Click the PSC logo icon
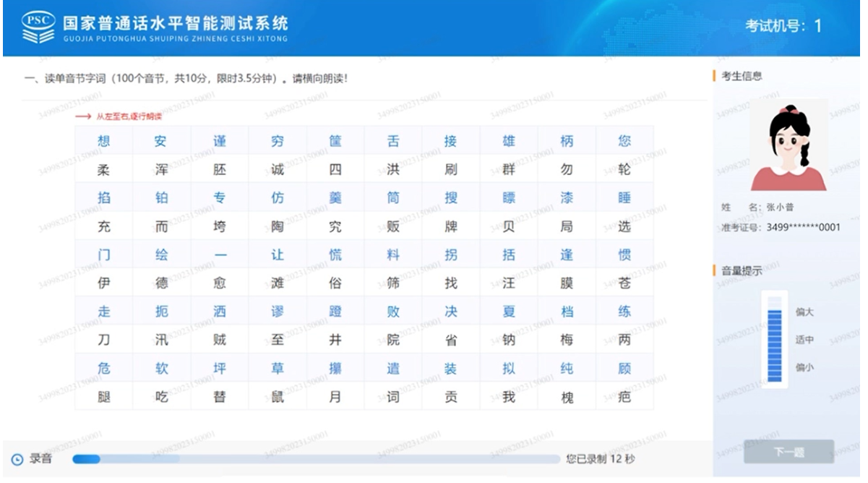This screenshot has width=868, height=483. (x=38, y=27)
